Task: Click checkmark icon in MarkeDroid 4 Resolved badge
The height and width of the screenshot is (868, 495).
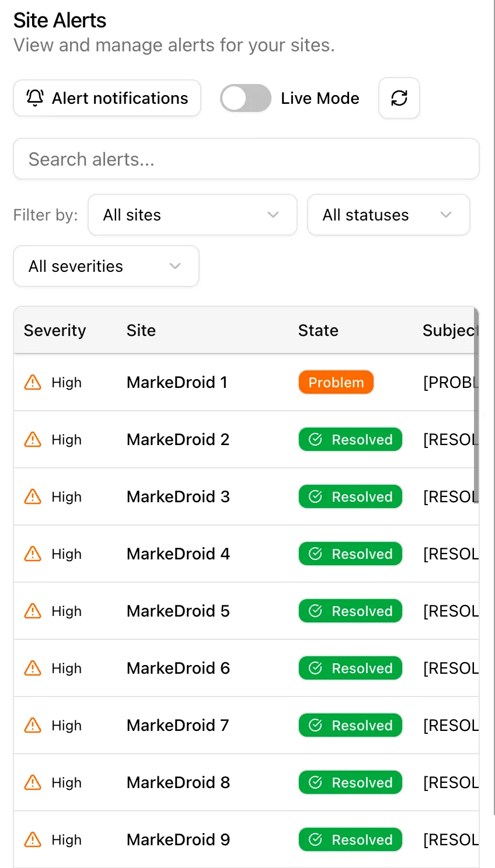Action: (315, 554)
